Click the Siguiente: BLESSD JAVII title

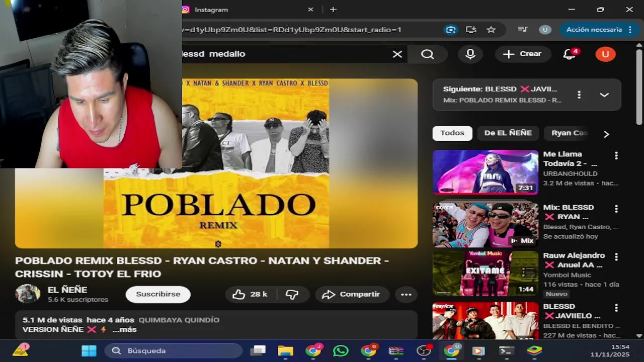(500, 89)
